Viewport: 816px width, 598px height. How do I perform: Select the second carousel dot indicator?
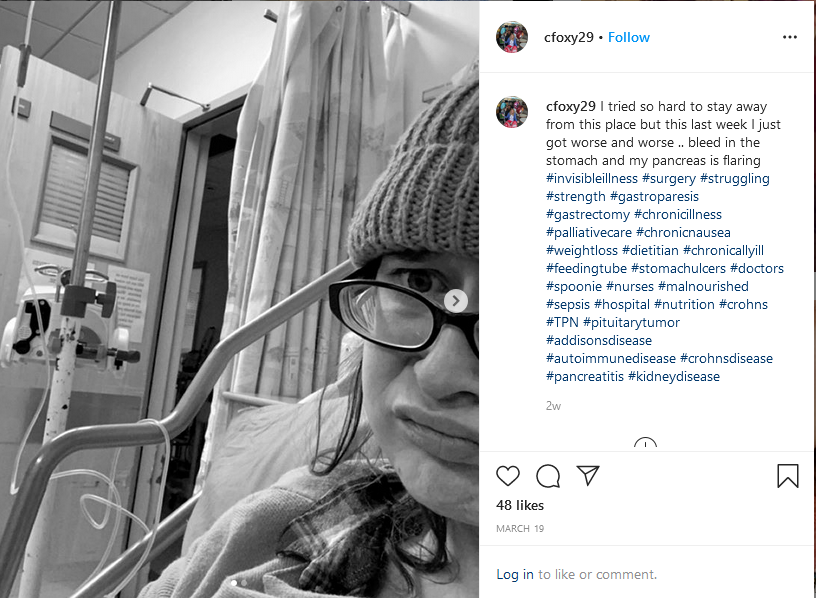click(244, 583)
